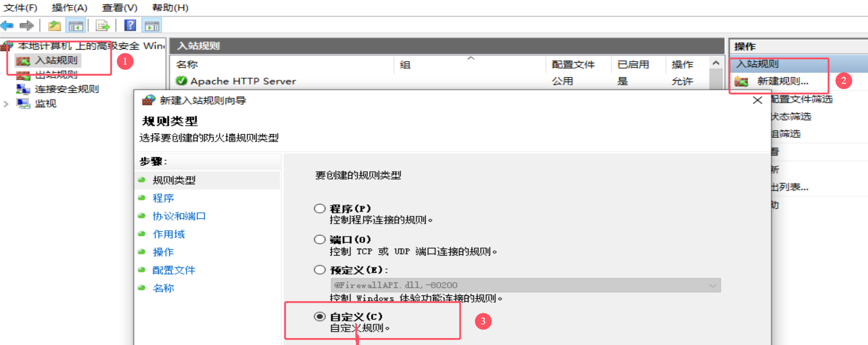Image resolution: width=868 pixels, height=345 pixels.
Task: Click the root firewall node icon in tree
Action: point(7,46)
